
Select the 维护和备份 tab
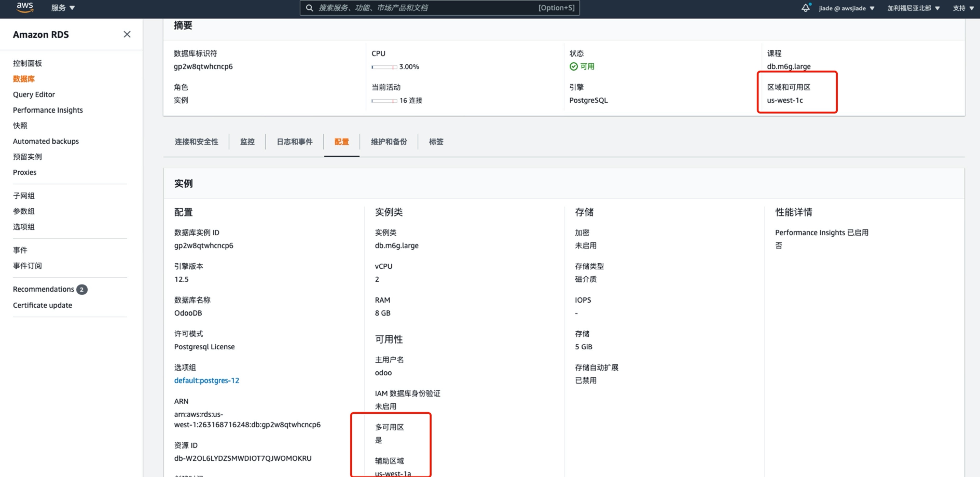coord(389,142)
